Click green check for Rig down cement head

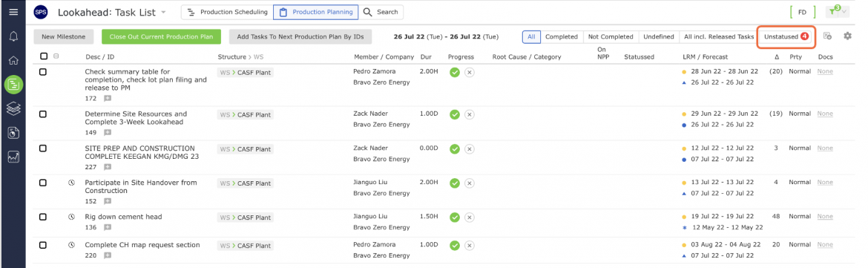point(455,218)
